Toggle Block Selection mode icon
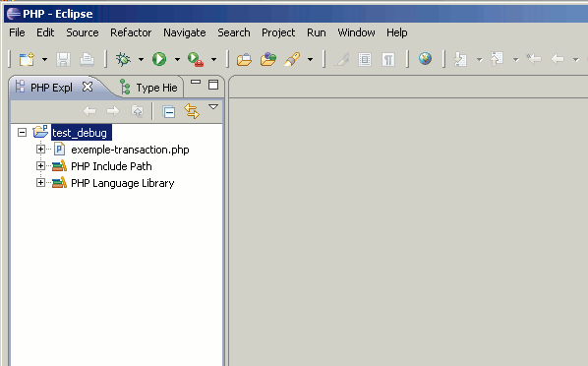 click(x=365, y=59)
